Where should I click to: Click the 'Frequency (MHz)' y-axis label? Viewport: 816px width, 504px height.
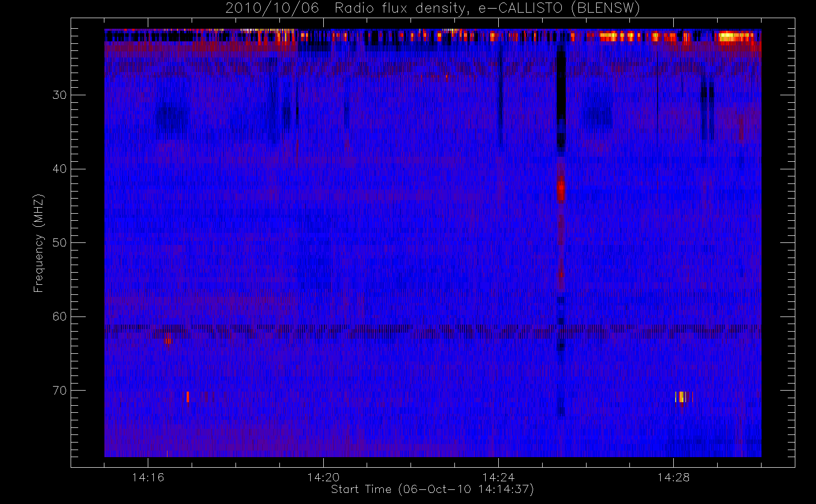tap(38, 243)
